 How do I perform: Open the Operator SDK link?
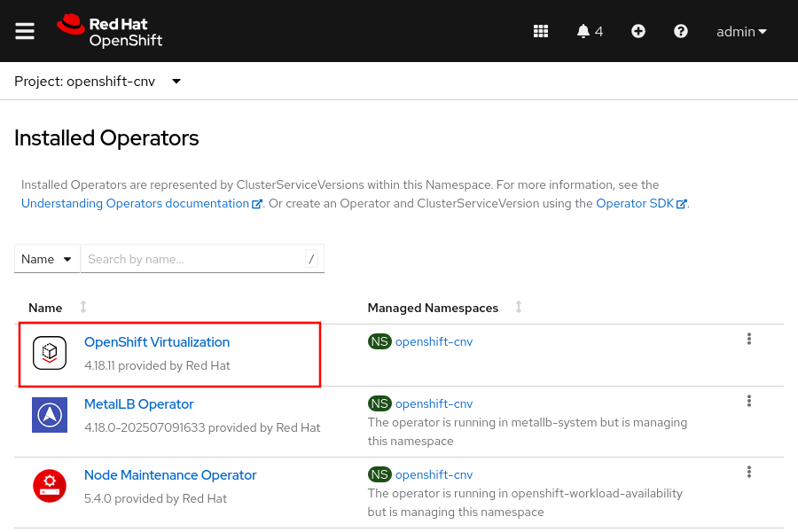641,204
